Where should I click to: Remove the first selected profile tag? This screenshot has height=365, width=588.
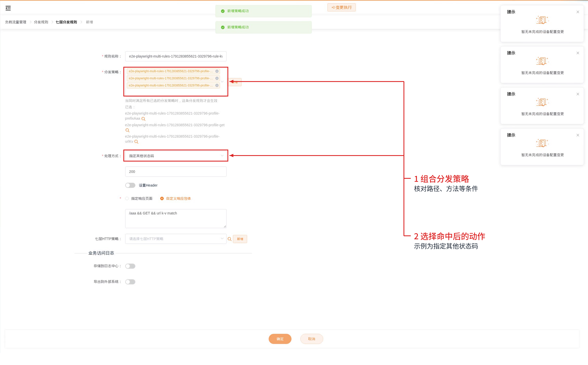click(x=217, y=71)
